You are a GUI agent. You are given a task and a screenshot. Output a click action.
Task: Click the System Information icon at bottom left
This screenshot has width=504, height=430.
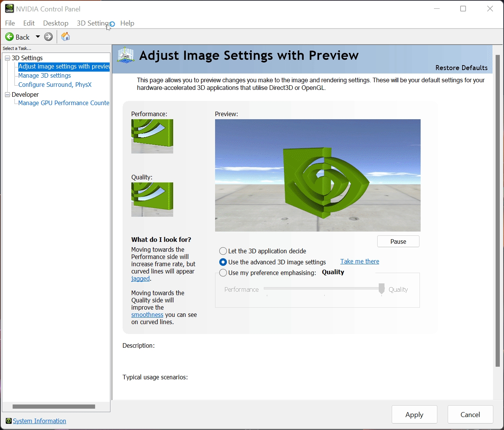pos(8,421)
